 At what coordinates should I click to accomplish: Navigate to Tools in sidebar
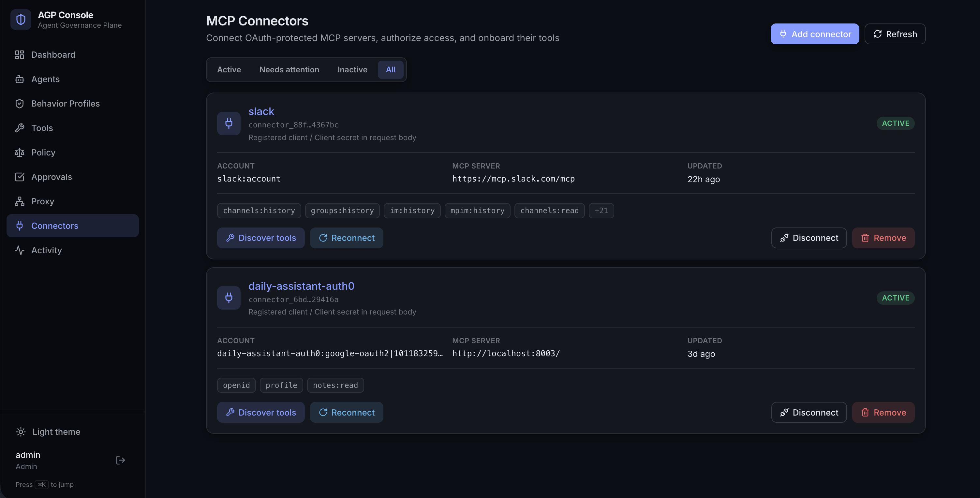click(72, 128)
